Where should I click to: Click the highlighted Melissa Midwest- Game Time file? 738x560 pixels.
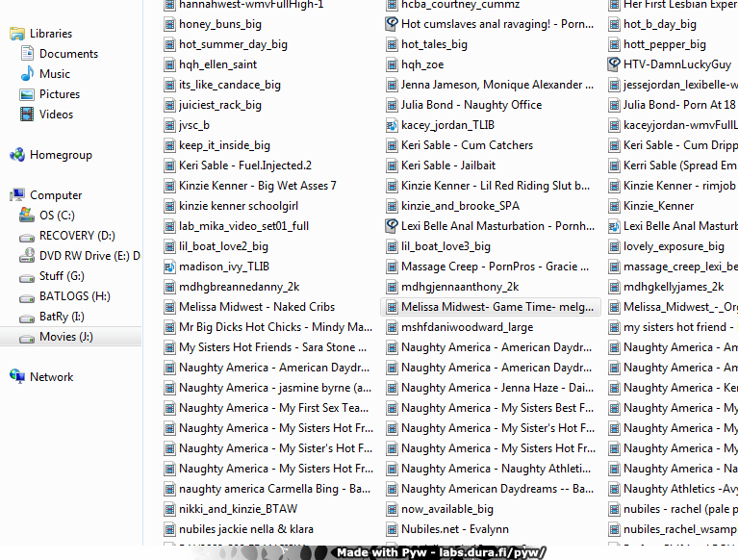(491, 307)
